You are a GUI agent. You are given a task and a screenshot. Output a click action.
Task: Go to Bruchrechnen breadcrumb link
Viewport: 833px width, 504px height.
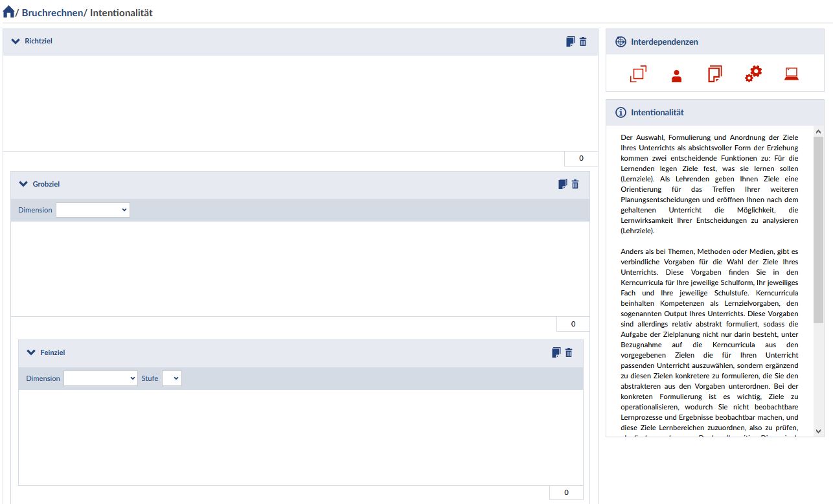tap(52, 12)
